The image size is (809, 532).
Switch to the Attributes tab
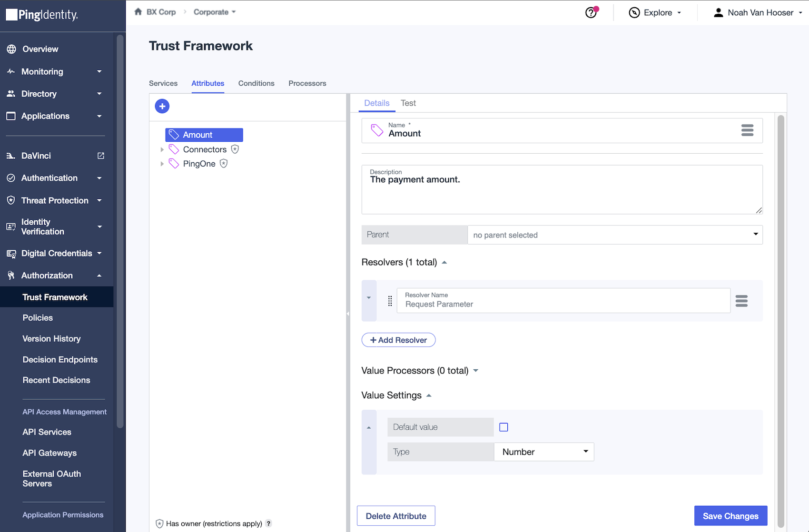coord(208,83)
